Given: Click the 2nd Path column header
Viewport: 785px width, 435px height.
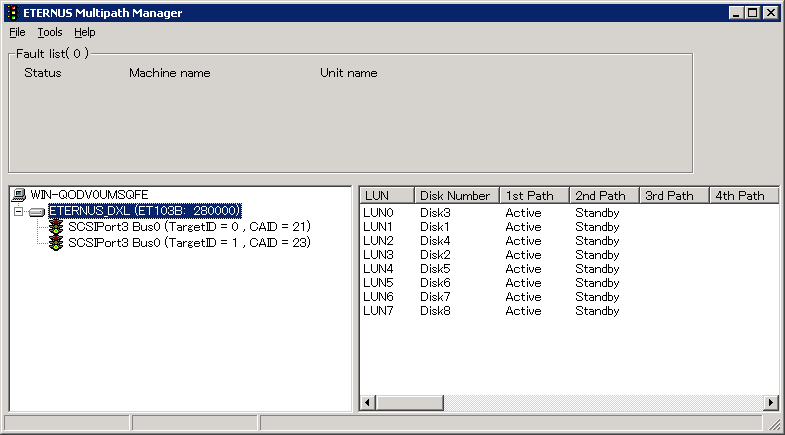Looking at the screenshot, I should tap(603, 196).
